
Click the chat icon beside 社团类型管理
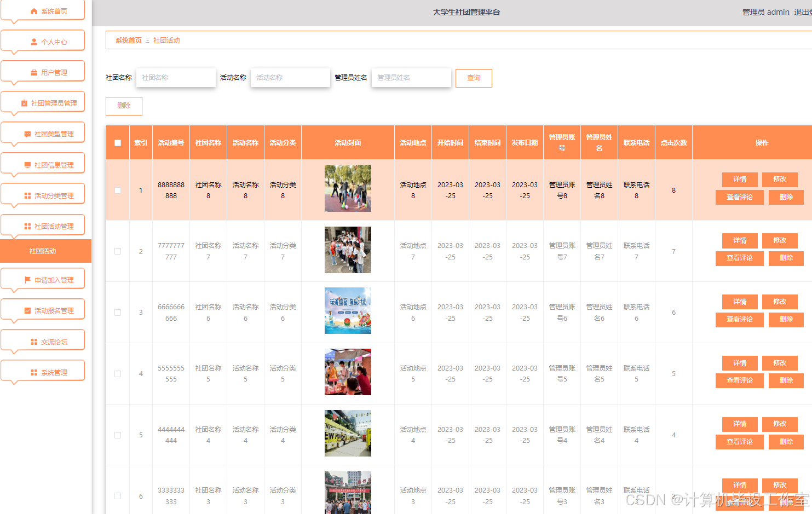27,134
